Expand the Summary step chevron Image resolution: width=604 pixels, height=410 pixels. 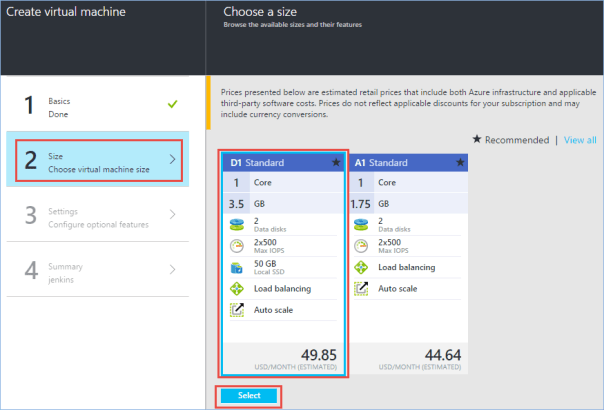pyautogui.click(x=172, y=269)
